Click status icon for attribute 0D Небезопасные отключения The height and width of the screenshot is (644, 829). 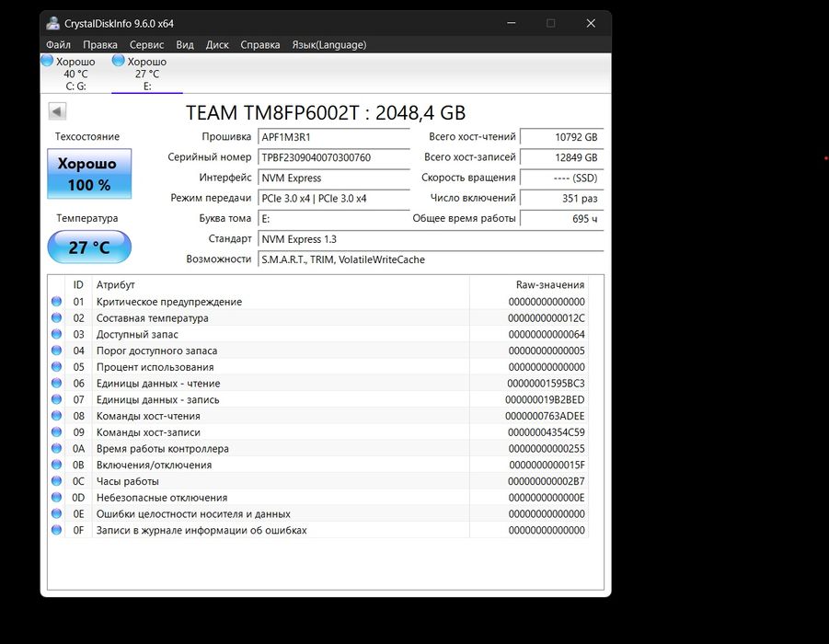tap(56, 498)
